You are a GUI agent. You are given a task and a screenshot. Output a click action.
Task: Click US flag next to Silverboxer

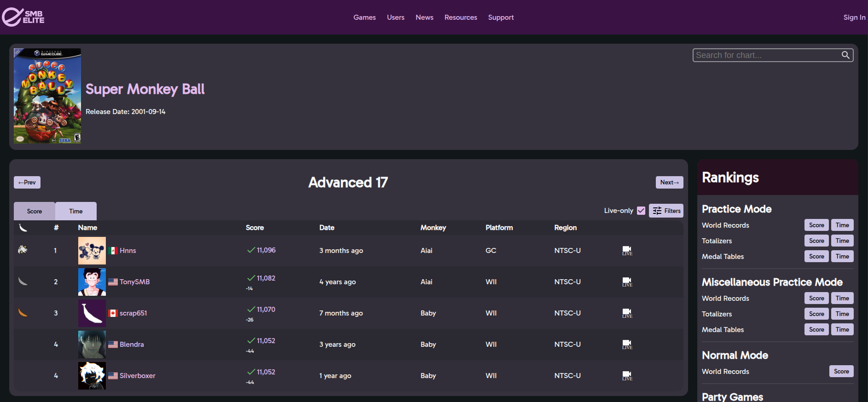click(113, 376)
